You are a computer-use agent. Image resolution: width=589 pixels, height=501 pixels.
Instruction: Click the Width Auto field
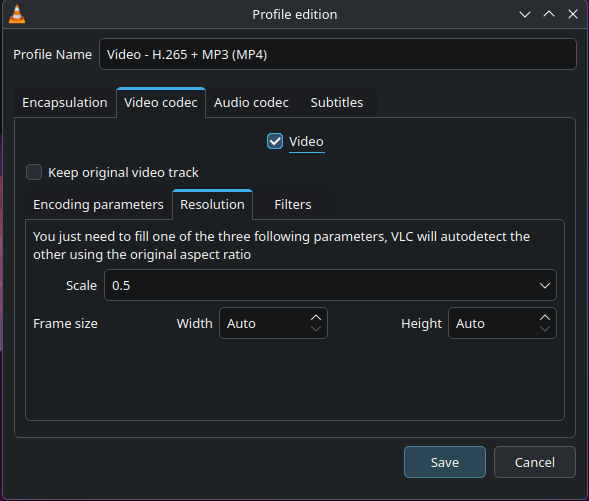[x=273, y=323]
